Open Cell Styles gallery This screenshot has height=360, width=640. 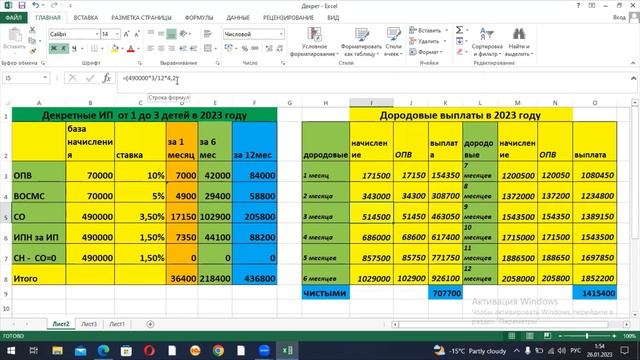(x=393, y=42)
